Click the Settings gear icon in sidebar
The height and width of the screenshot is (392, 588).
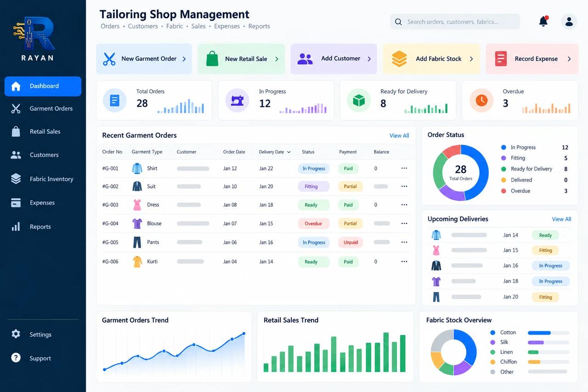coord(16,334)
